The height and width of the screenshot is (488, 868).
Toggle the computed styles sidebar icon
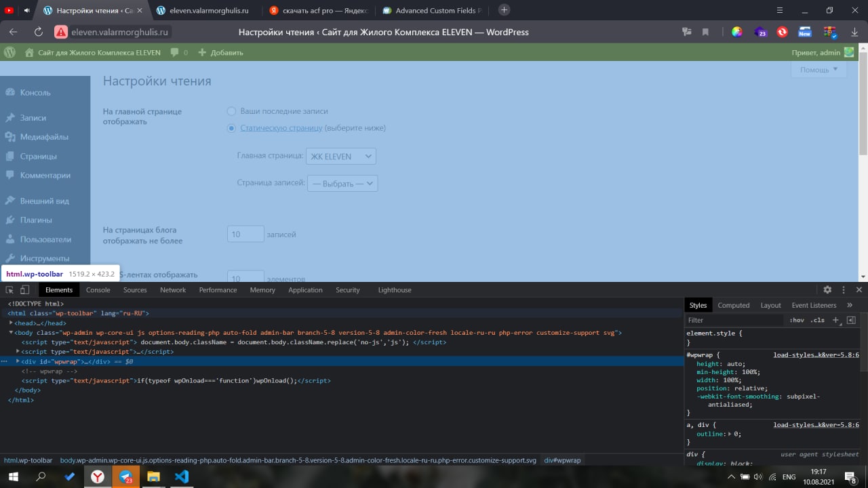(851, 320)
